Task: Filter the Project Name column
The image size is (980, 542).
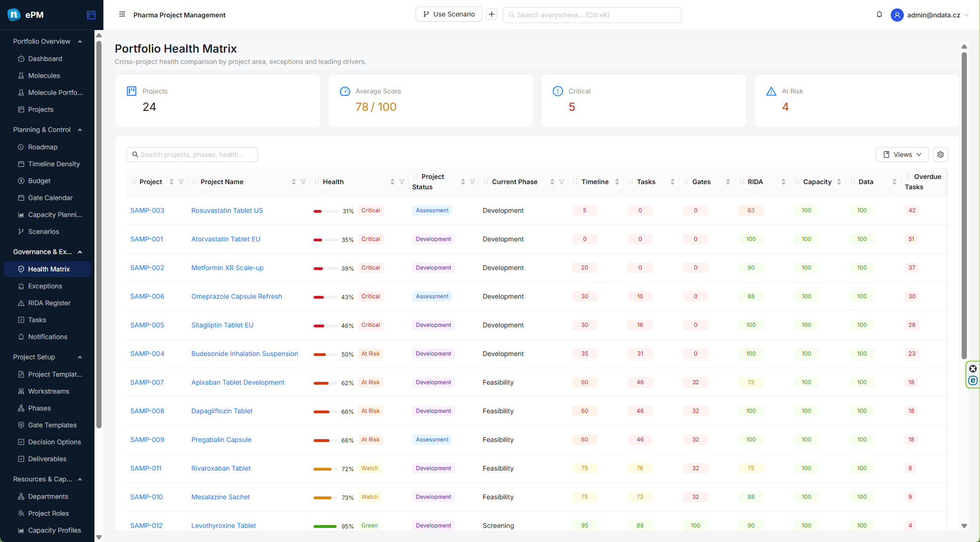Action: (x=303, y=182)
